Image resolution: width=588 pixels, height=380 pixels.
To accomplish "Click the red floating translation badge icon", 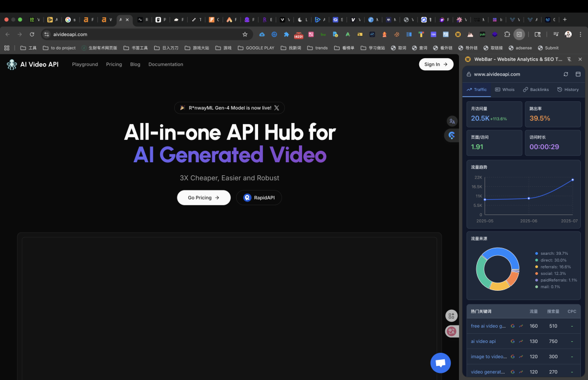I will pos(451,331).
